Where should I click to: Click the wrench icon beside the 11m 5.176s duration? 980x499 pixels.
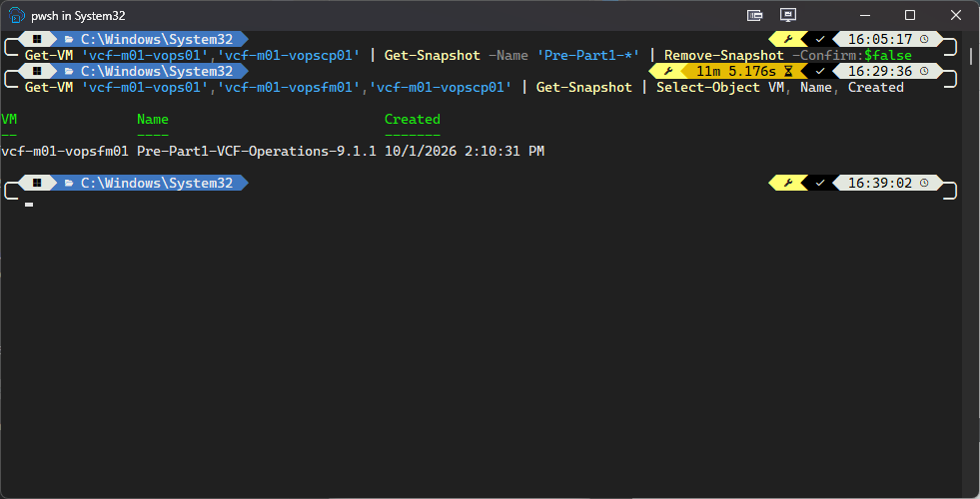(668, 72)
